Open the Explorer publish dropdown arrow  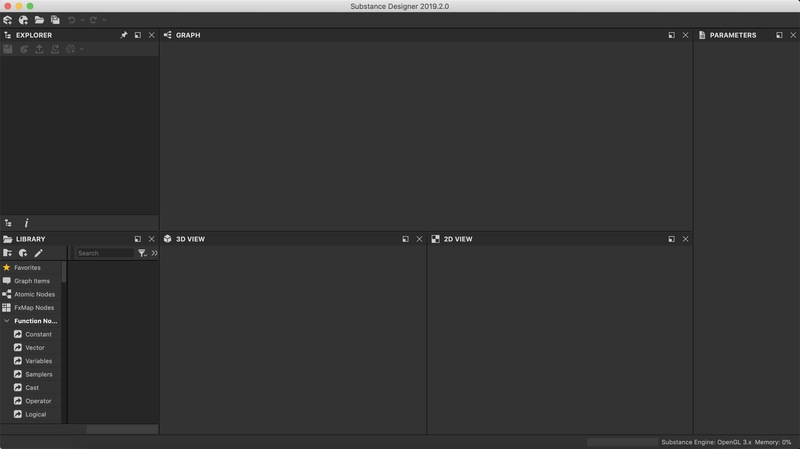click(x=82, y=49)
